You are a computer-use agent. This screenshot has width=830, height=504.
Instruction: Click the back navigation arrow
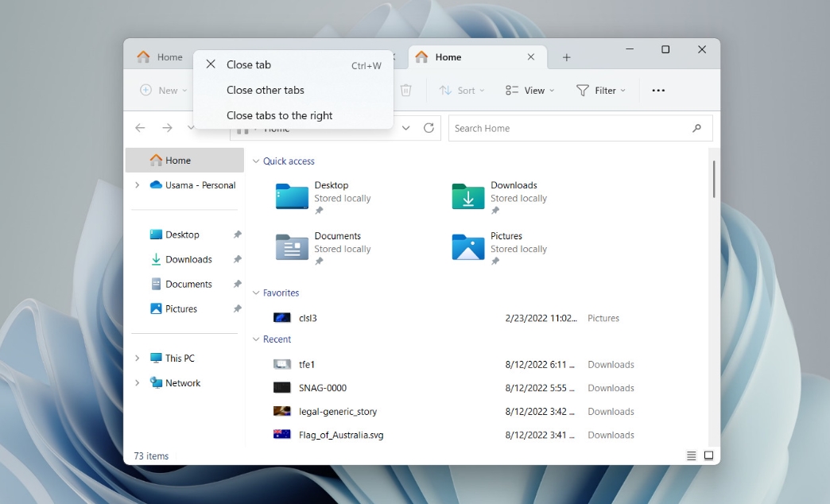click(141, 128)
